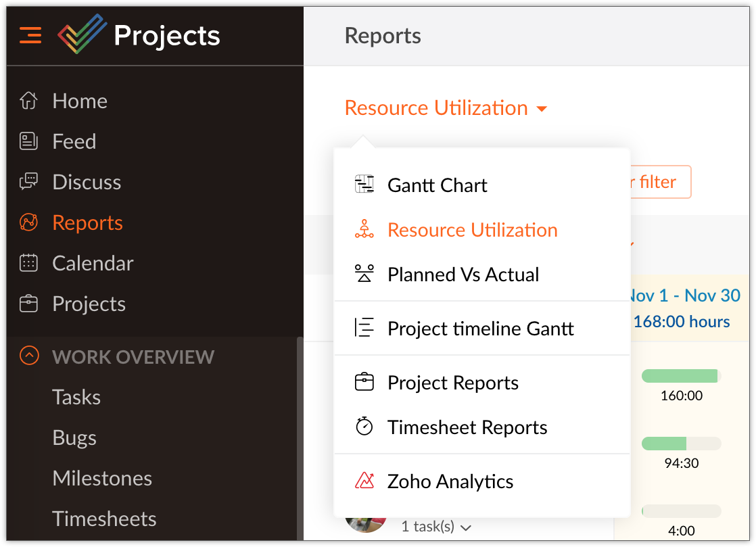Click the Home house icon

(28, 101)
